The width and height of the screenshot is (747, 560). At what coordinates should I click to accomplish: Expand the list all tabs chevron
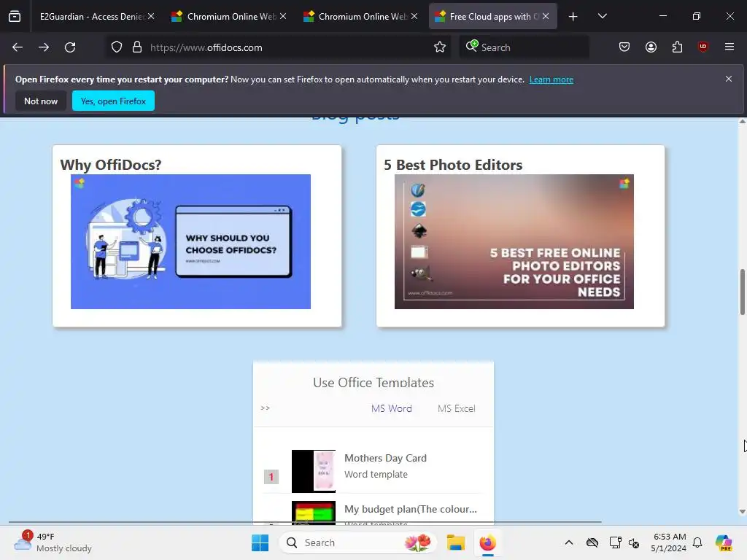pyautogui.click(x=602, y=16)
